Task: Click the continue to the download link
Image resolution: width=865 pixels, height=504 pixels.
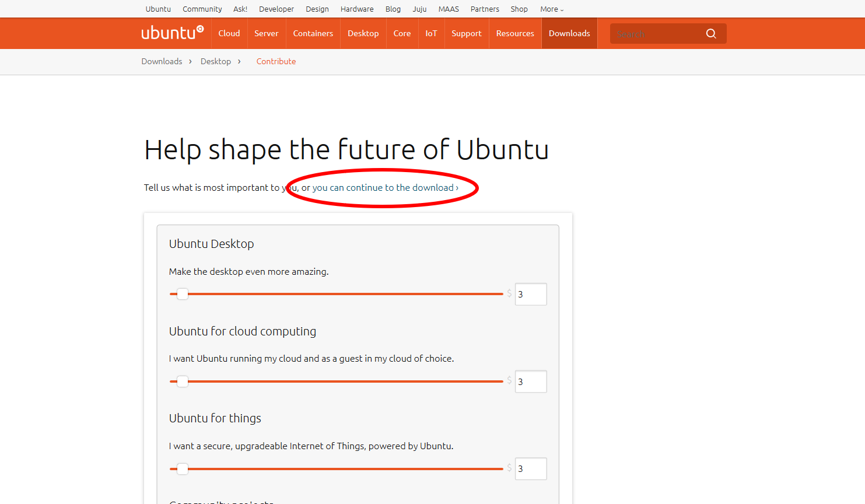Action: [386, 188]
